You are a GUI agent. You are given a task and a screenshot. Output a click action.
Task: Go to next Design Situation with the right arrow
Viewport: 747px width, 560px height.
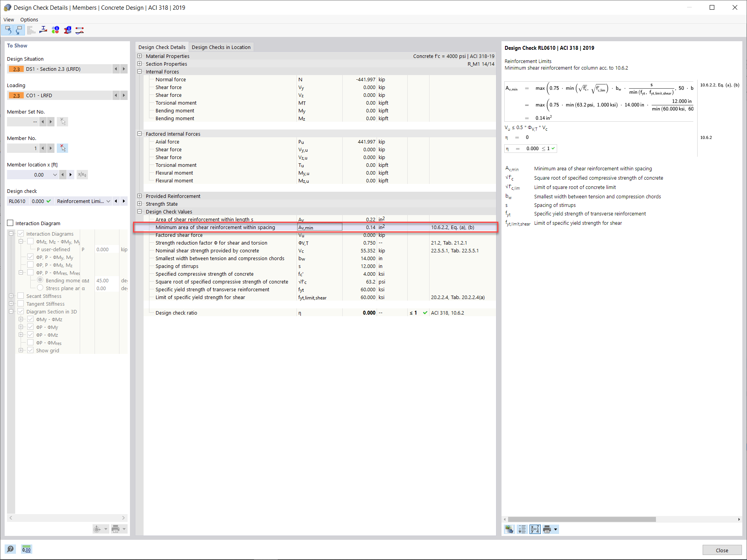tap(124, 69)
